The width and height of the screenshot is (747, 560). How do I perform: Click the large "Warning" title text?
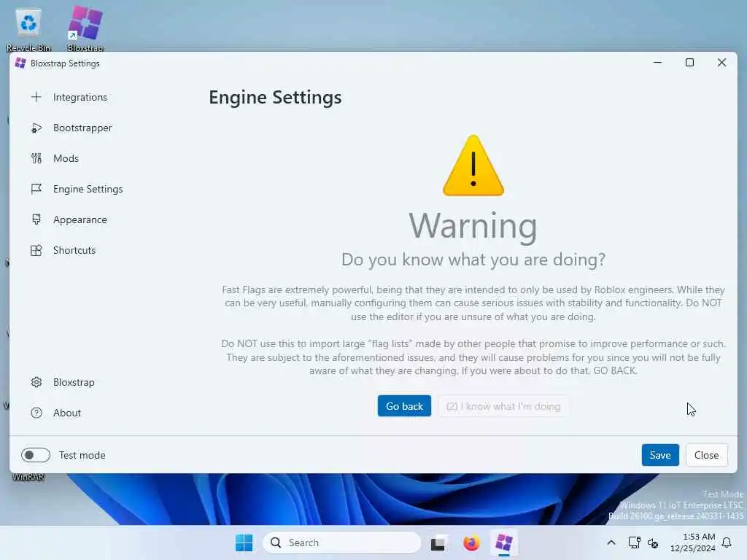473,226
